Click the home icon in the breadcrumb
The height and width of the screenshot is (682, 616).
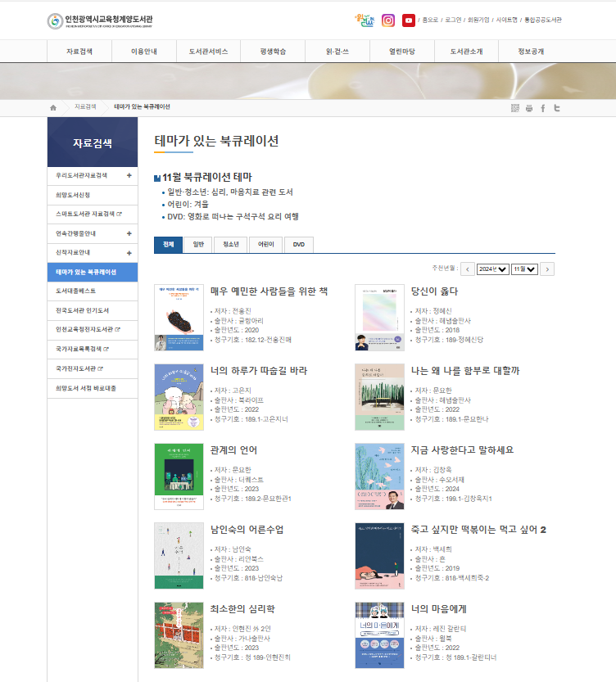(x=53, y=107)
